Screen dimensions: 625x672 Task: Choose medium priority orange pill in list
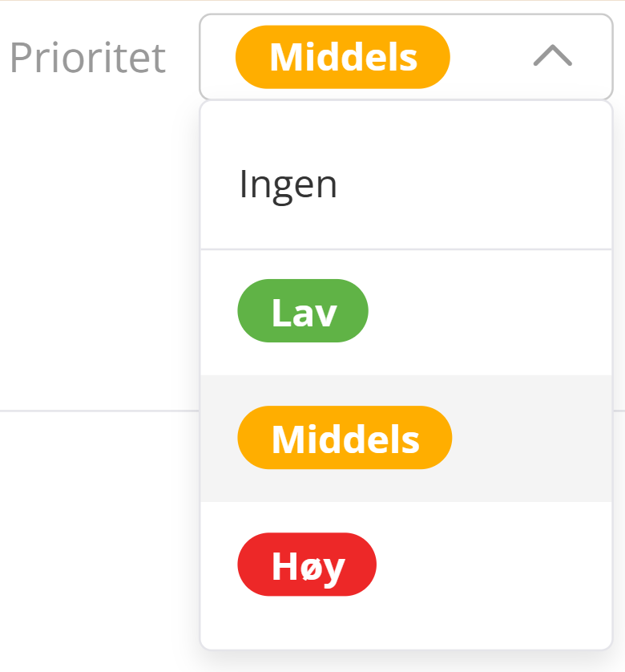click(x=345, y=438)
